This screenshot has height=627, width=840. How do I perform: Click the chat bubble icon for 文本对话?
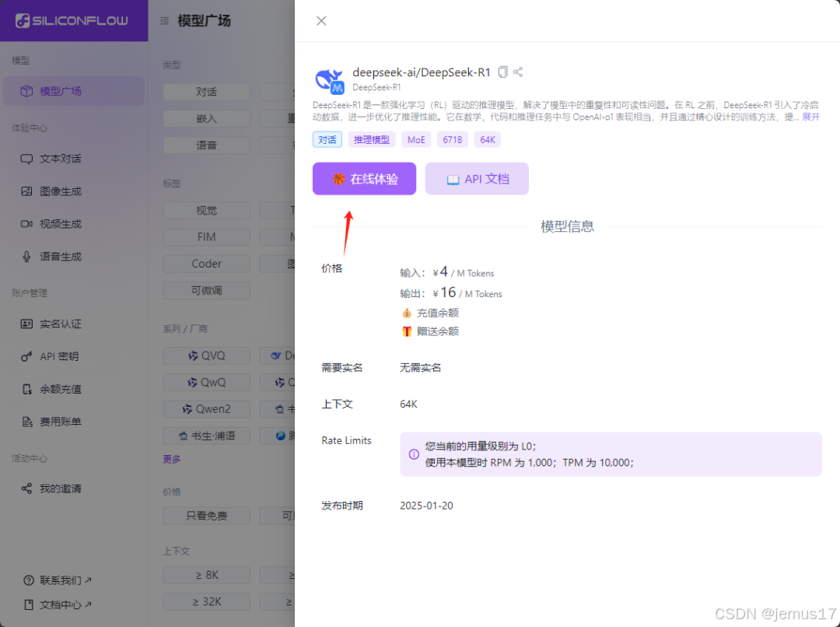(x=26, y=159)
